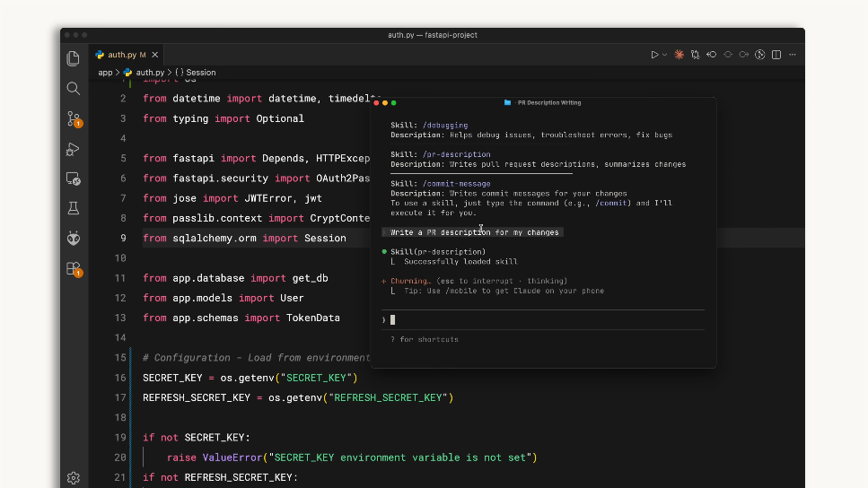Image resolution: width=868 pixels, height=488 pixels.
Task: Click the Churning status text
Action: pos(410,281)
